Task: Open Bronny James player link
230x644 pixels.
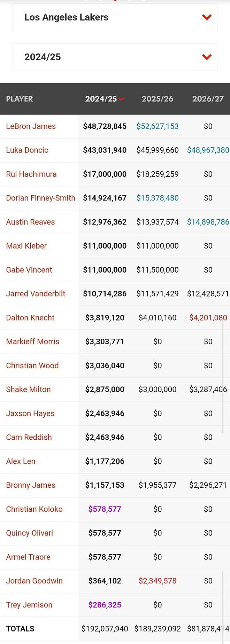Action: 31,485
